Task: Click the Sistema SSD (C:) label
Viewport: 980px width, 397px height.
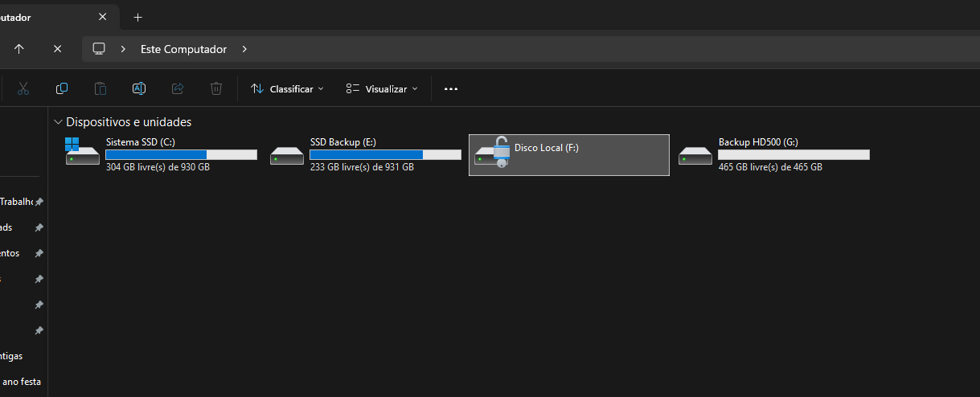Action: click(x=140, y=142)
